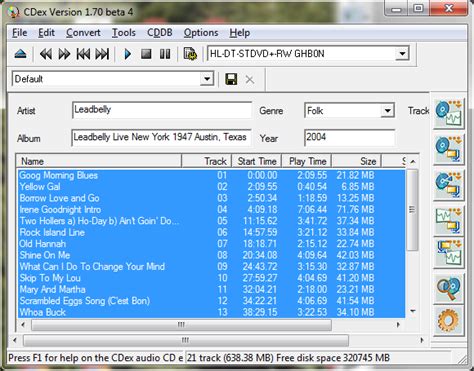Viewport: 474px width, 371px height.
Task: Click the CDex application title bar icon
Action: (x=13, y=12)
